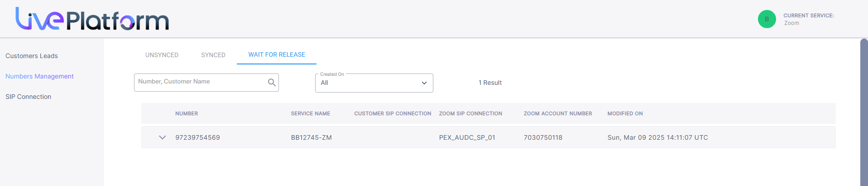Go to Numbers Management in the sidebar
Screen dimensions: 868x186
[x=39, y=76]
